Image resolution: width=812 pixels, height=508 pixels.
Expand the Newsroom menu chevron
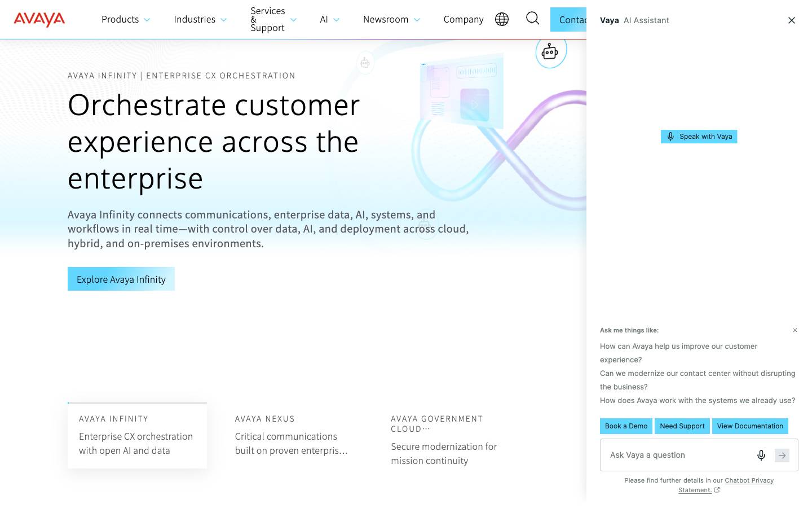point(417,20)
